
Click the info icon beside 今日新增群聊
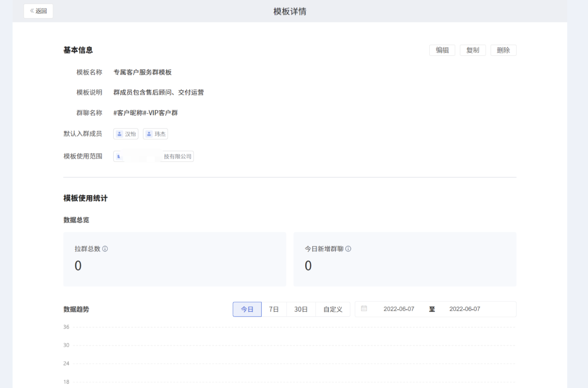click(x=348, y=249)
